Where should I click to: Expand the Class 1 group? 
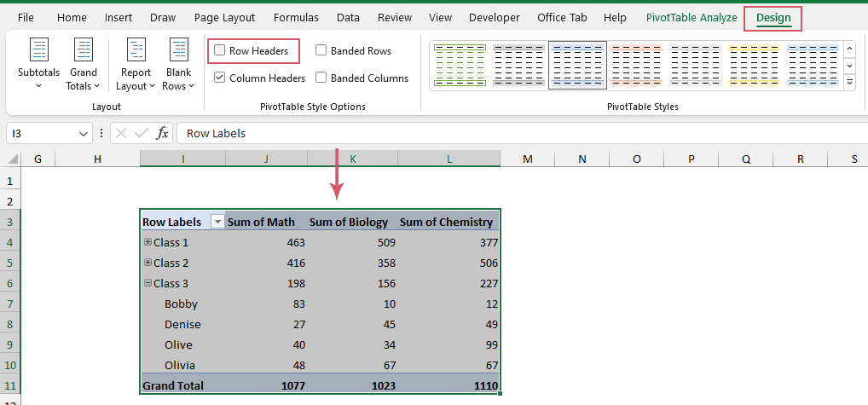[x=148, y=242]
